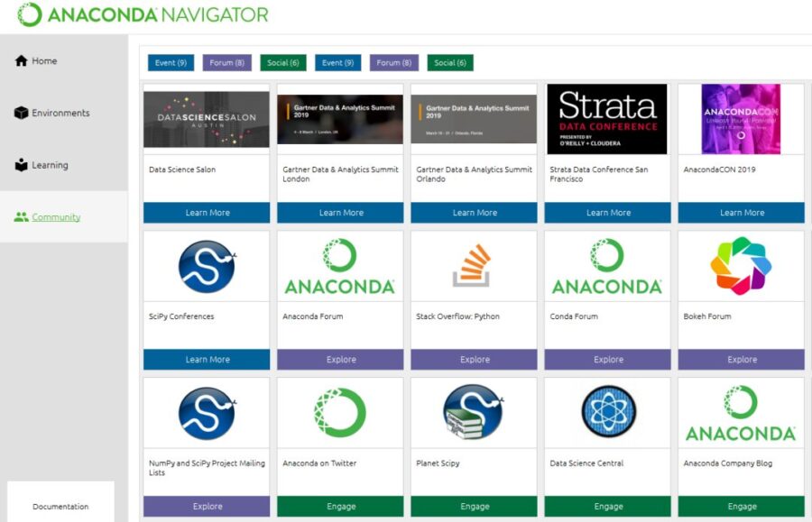Switch to Environments tab label

60,113
